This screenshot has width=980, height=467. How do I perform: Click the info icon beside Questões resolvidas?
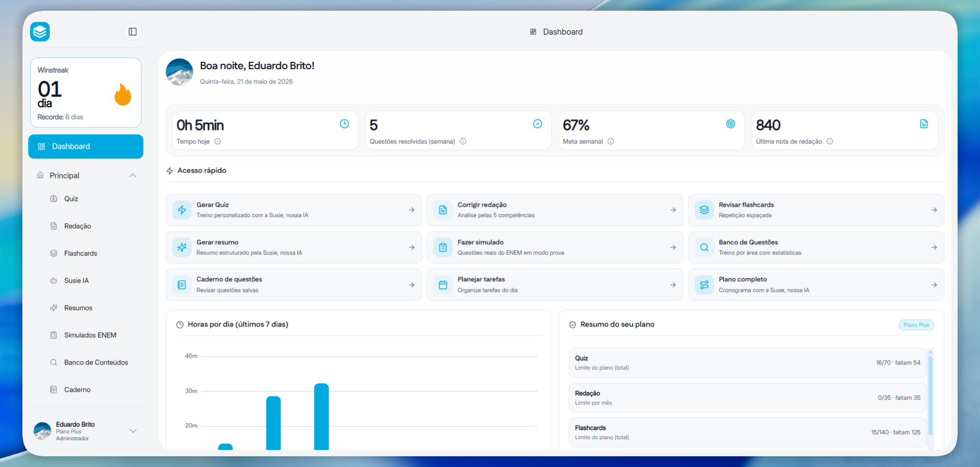click(x=463, y=141)
